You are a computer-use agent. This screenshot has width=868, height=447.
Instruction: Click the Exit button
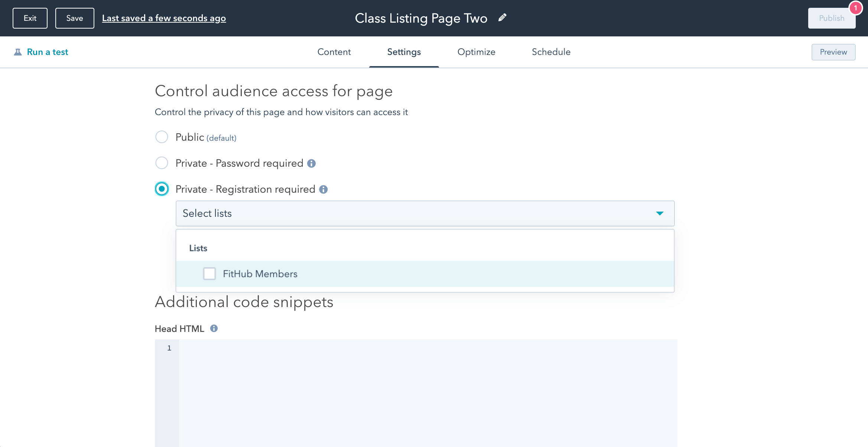click(30, 18)
